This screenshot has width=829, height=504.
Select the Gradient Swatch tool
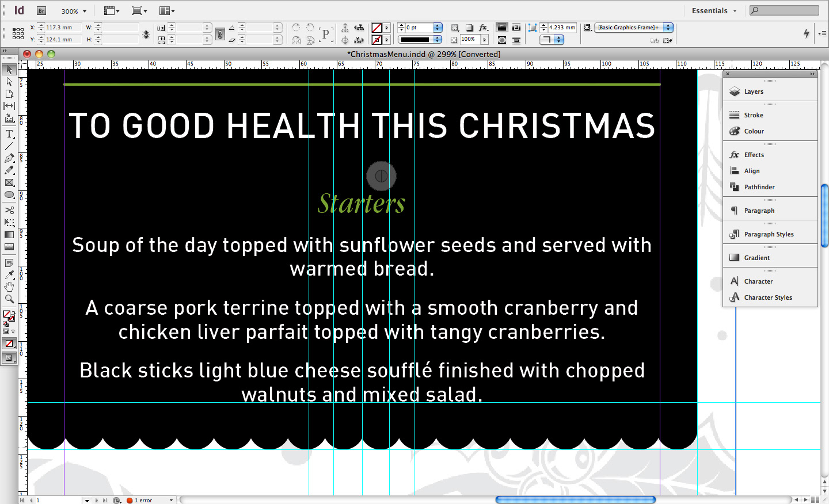pyautogui.click(x=9, y=235)
